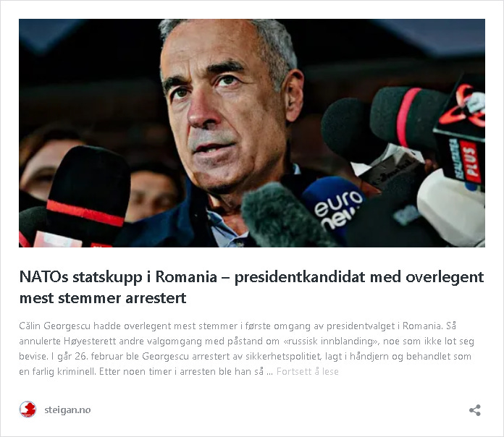Click the excerpt line mentioning «russisk innblanding»
Viewport: 504px width, 437px height.
pos(246,341)
